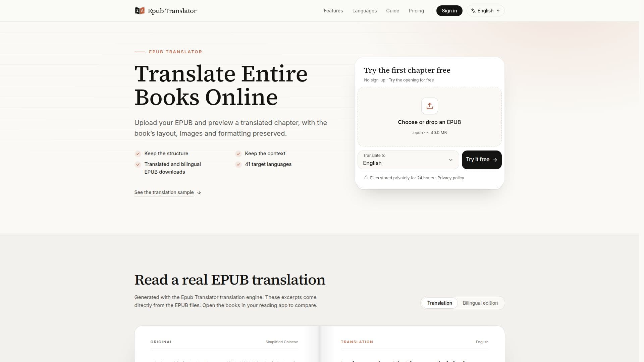
Task: Click the arrow icon on Try it free
Action: click(x=495, y=160)
